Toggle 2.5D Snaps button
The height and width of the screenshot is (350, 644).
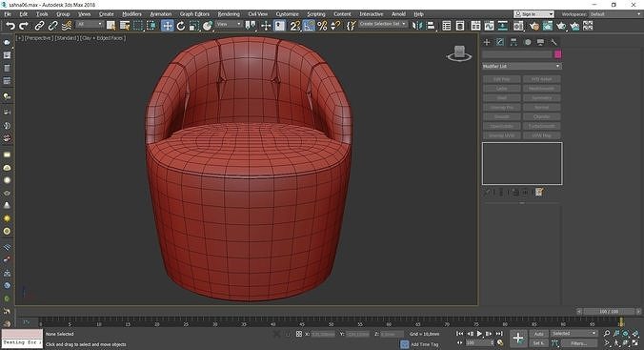pyautogui.click(x=295, y=26)
